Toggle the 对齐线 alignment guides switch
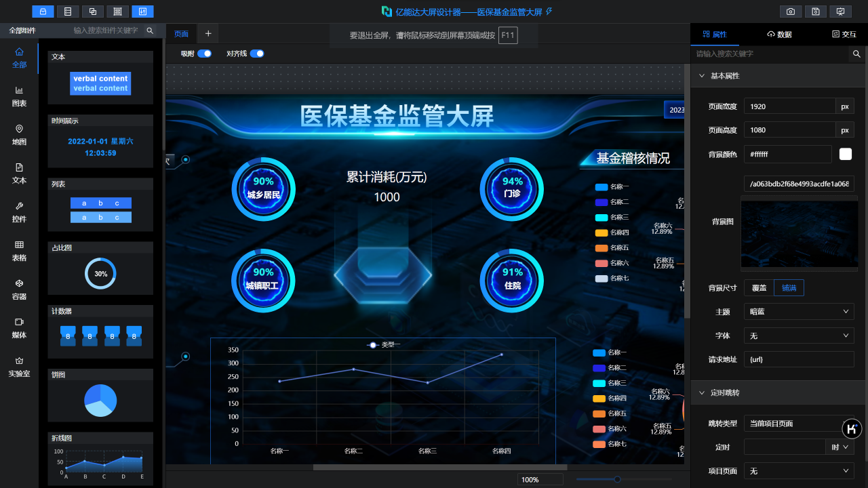The width and height of the screenshot is (868, 488). [x=256, y=54]
